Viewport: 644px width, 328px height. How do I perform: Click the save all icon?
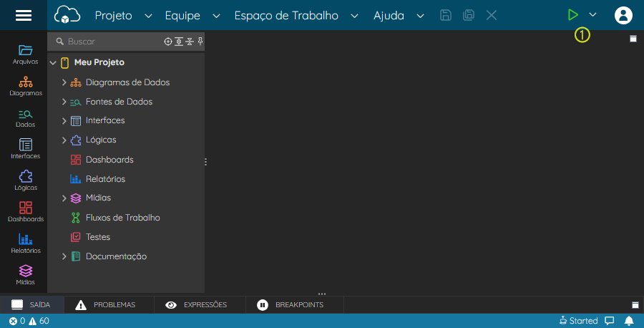coord(468,15)
